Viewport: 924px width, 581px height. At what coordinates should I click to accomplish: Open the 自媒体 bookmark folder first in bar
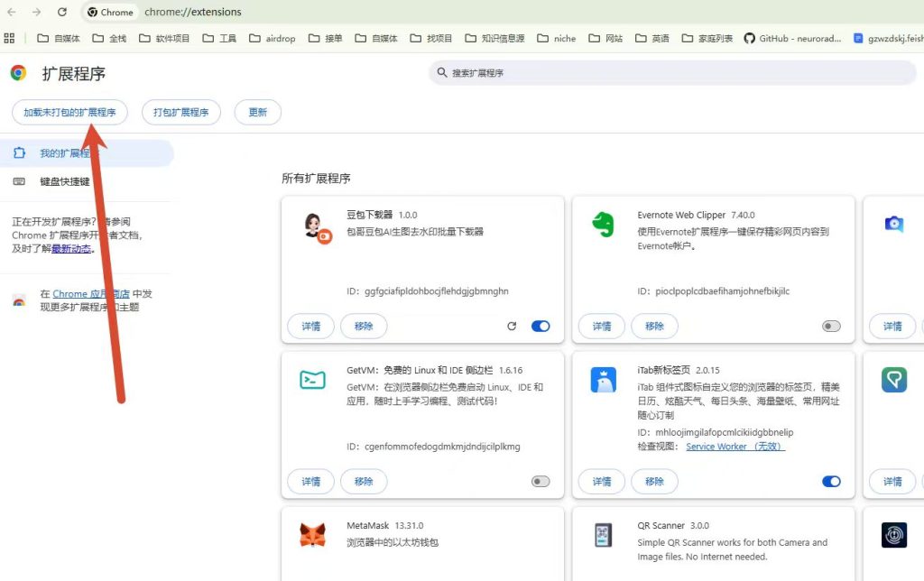pyautogui.click(x=59, y=38)
